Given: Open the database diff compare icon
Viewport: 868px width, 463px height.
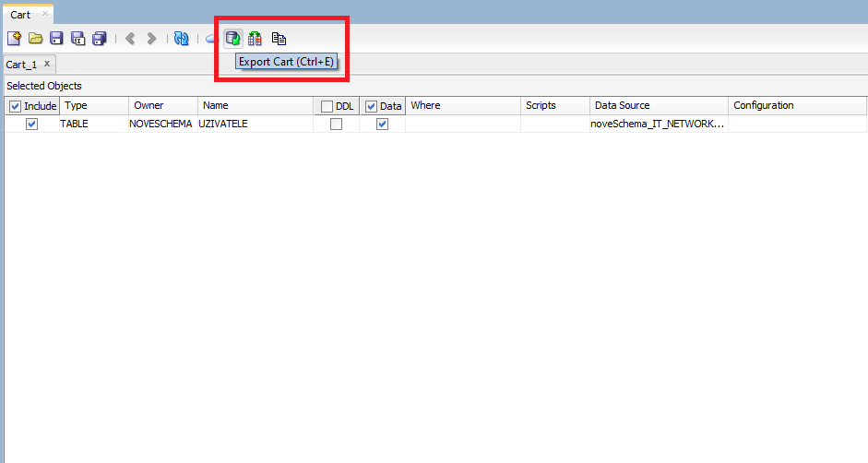Looking at the screenshot, I should [255, 38].
